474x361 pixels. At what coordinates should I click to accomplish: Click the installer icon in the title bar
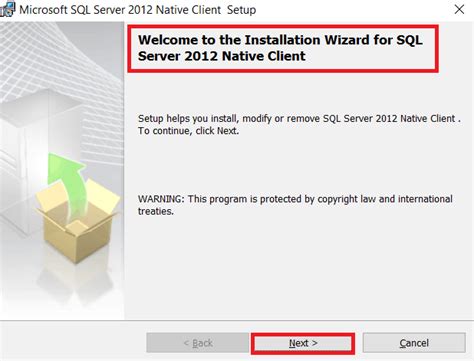click(x=7, y=9)
